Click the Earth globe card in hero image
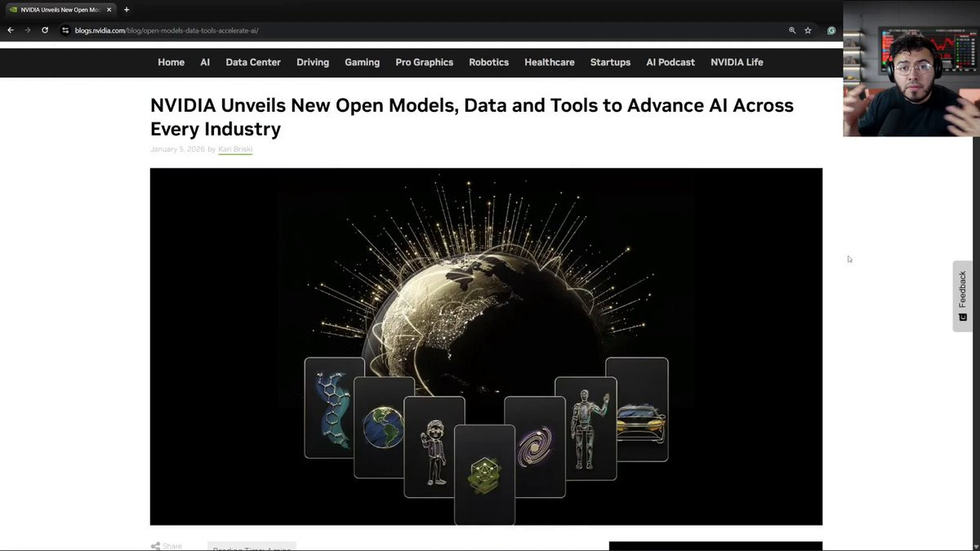Screen dimensions: 980x551 coord(384,427)
